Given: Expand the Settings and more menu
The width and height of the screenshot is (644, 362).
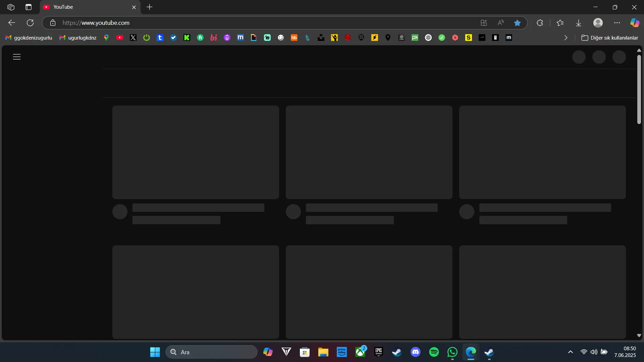Looking at the screenshot, I should click(617, 23).
